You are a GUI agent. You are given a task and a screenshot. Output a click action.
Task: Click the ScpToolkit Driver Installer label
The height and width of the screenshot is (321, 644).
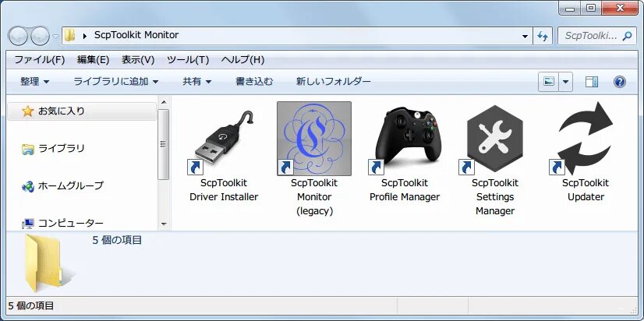click(x=224, y=189)
